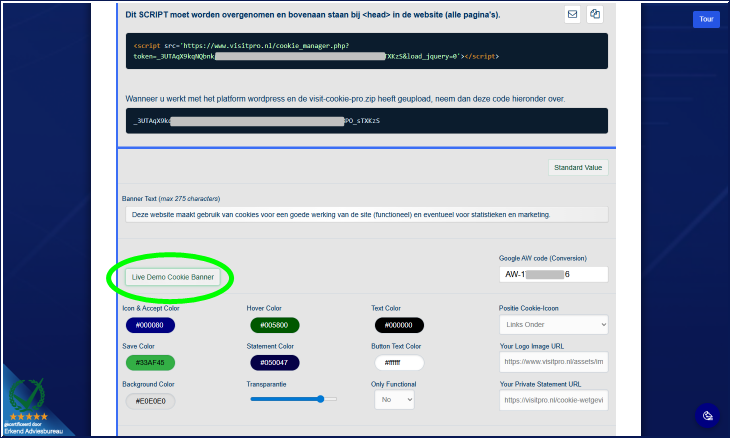Click the email script envelope icon

coord(573,14)
